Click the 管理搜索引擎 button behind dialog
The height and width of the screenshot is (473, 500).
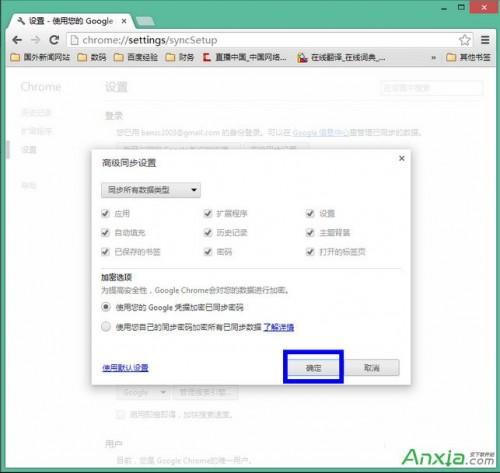[205, 392]
